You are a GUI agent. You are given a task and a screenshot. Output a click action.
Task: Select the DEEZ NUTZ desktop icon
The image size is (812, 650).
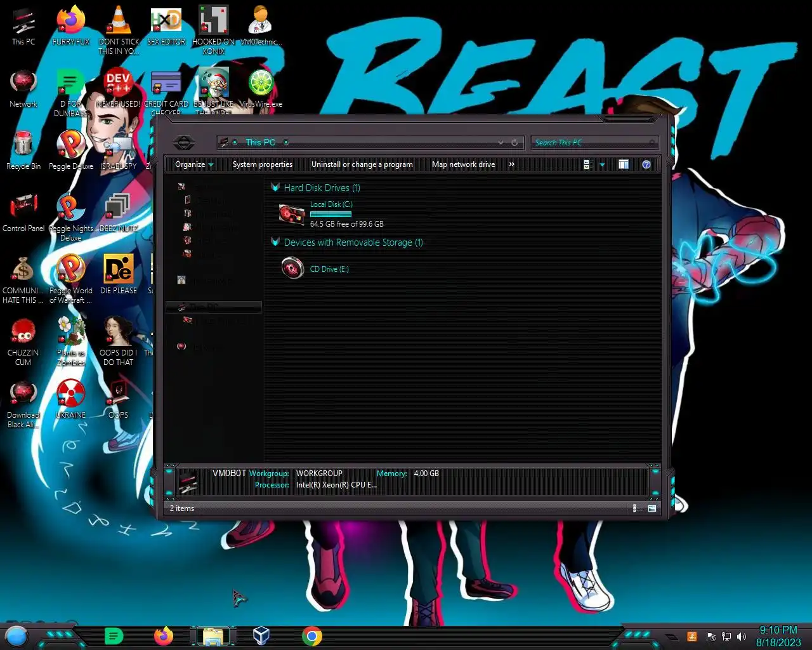[x=118, y=212]
